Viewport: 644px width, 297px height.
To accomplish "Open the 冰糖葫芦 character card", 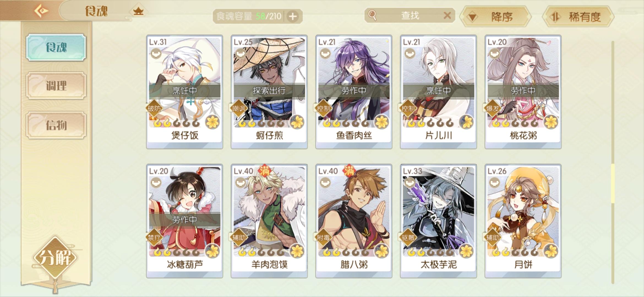I will [x=185, y=221].
